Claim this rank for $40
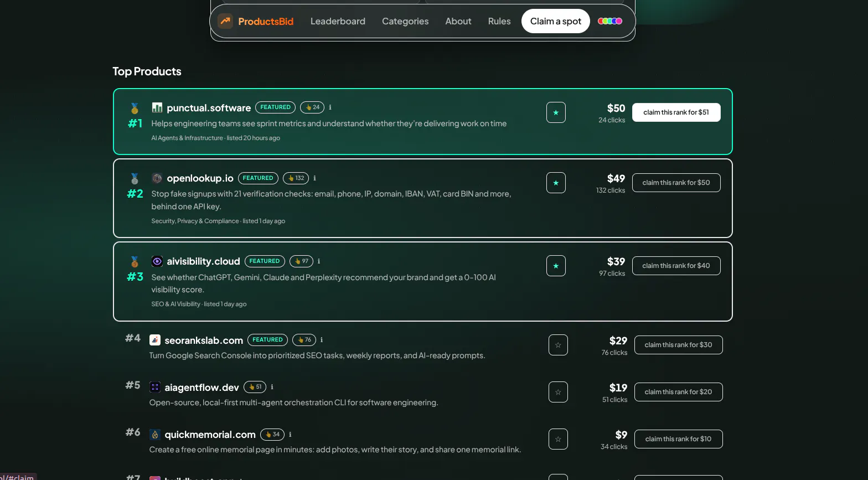Viewport: 868px width, 480px height. (676, 266)
